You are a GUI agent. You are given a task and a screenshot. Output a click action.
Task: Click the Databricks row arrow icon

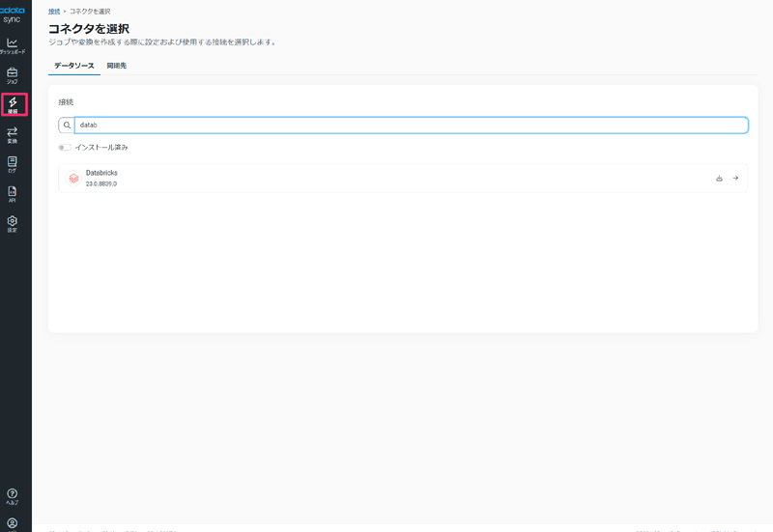pyautogui.click(x=735, y=178)
